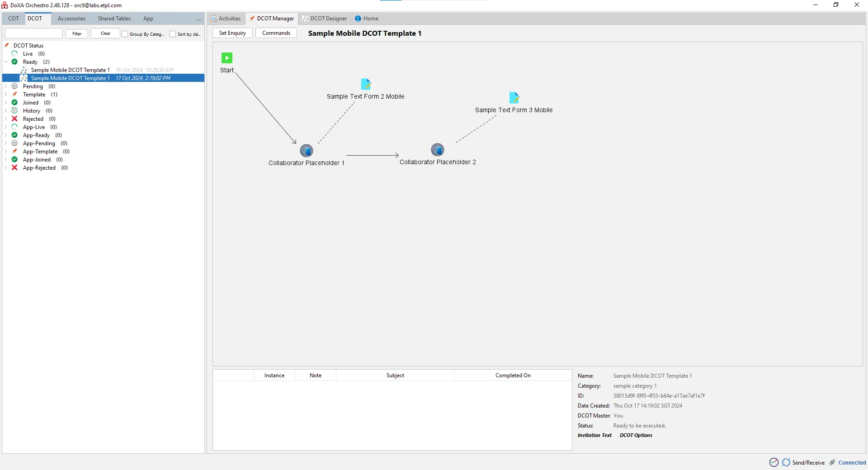Select the Sample Text Form 2 Mobile icon
Viewport: 868px width, 470px height.
[x=366, y=84]
